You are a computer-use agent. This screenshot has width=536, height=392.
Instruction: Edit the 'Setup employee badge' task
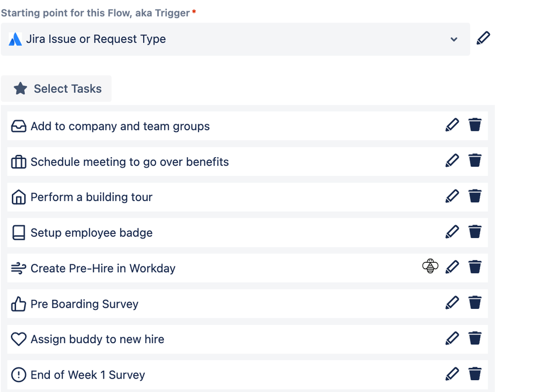(452, 231)
